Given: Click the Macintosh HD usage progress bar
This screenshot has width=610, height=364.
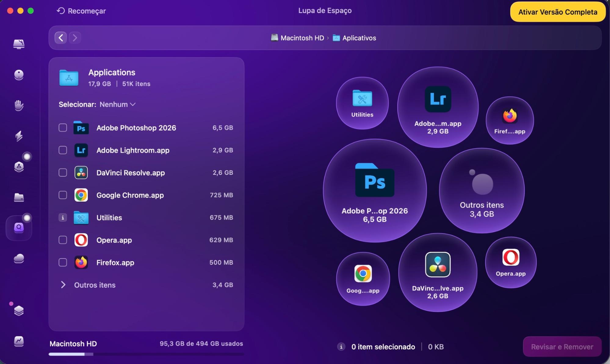Looking at the screenshot, I should (146, 354).
